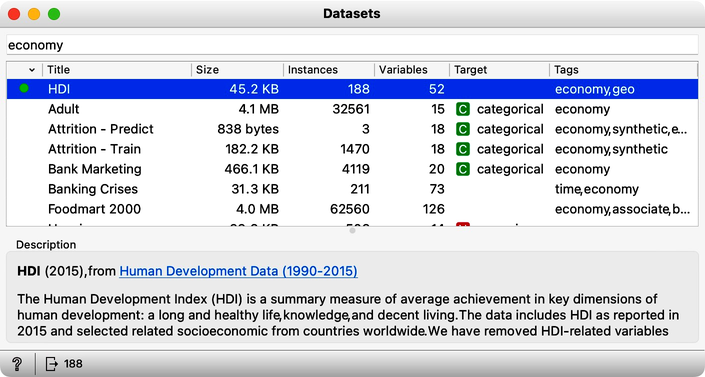Click the 4.0 MB size cell
Screen dimensions: 705x377
point(257,209)
